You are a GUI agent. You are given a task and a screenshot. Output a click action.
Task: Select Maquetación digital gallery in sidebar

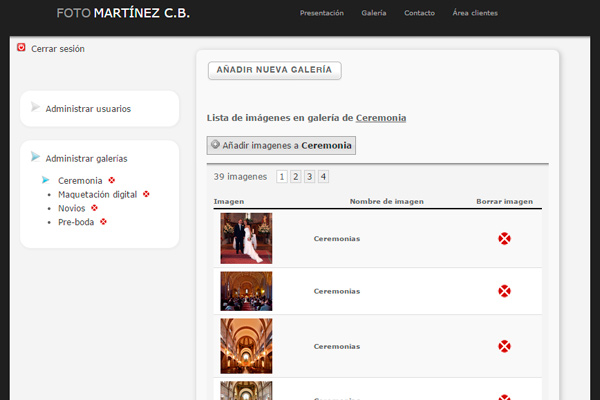click(98, 194)
